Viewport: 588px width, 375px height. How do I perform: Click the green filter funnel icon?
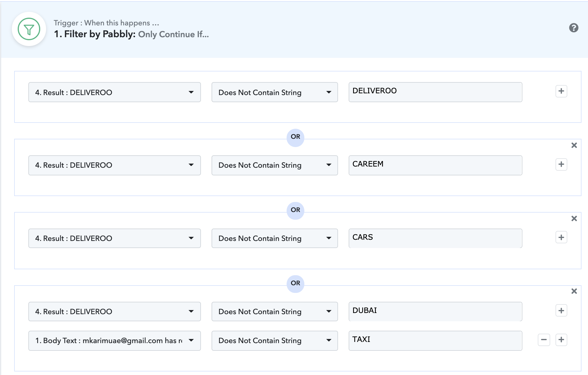tap(29, 29)
